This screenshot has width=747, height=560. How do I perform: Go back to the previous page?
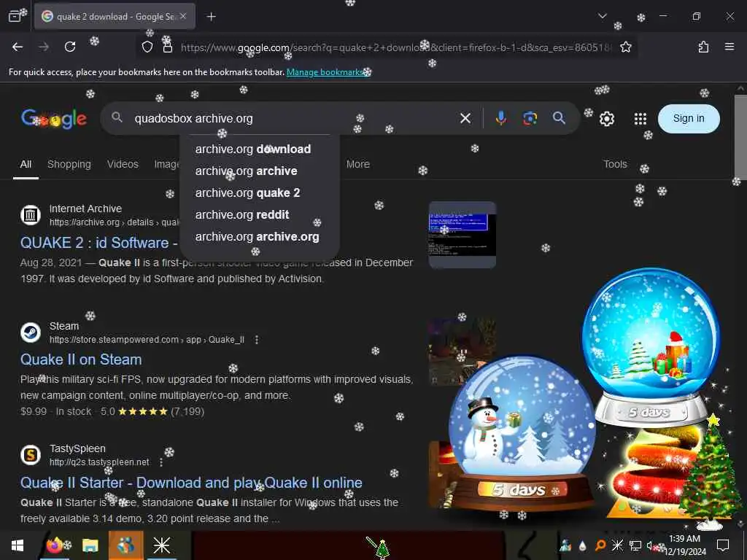click(x=18, y=47)
